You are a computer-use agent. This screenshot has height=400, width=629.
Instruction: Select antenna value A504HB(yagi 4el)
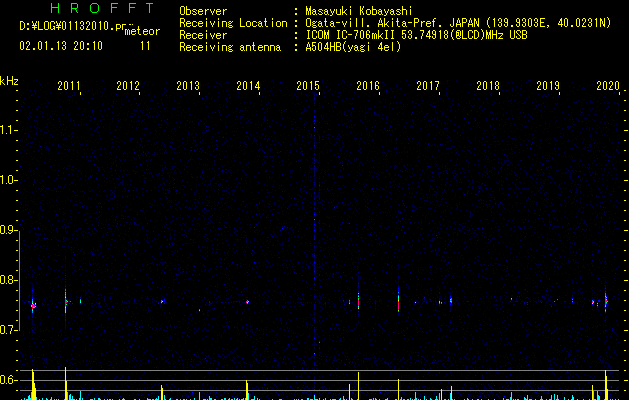pos(353,47)
